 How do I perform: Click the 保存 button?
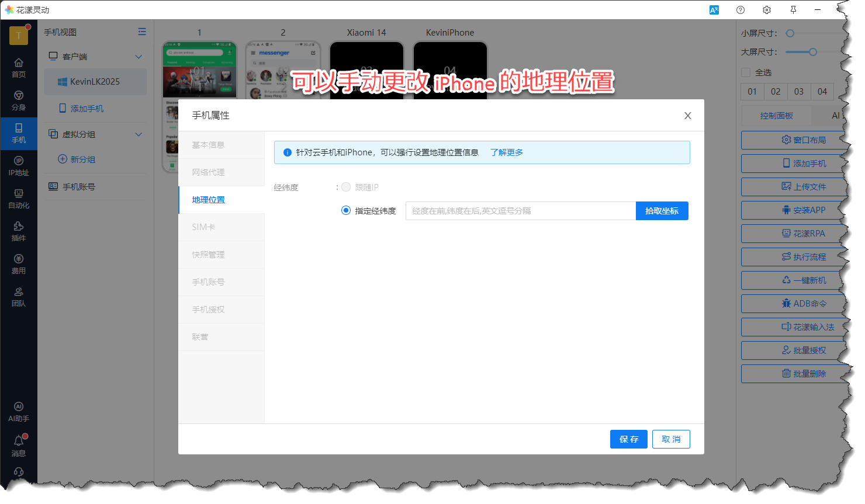coord(629,439)
